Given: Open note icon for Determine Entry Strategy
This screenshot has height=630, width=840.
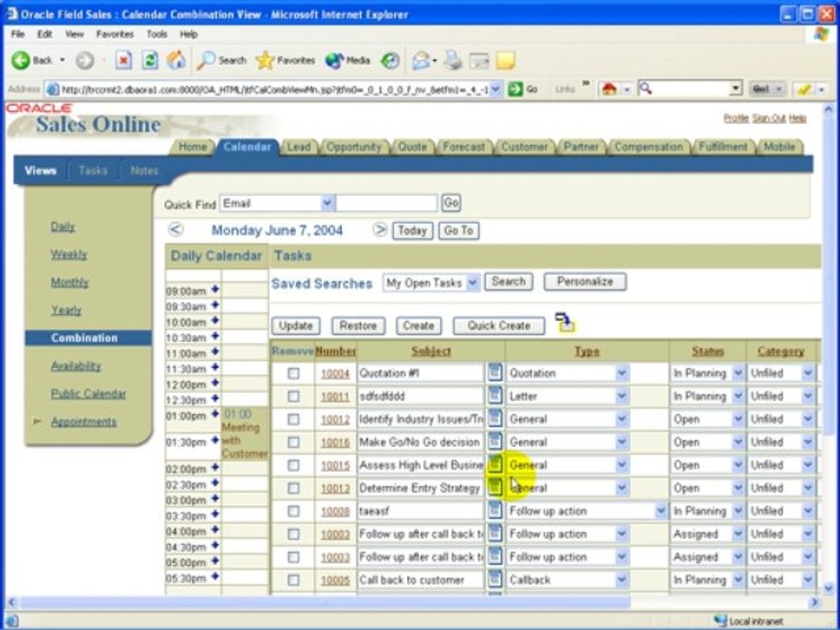Looking at the screenshot, I should 495,487.
